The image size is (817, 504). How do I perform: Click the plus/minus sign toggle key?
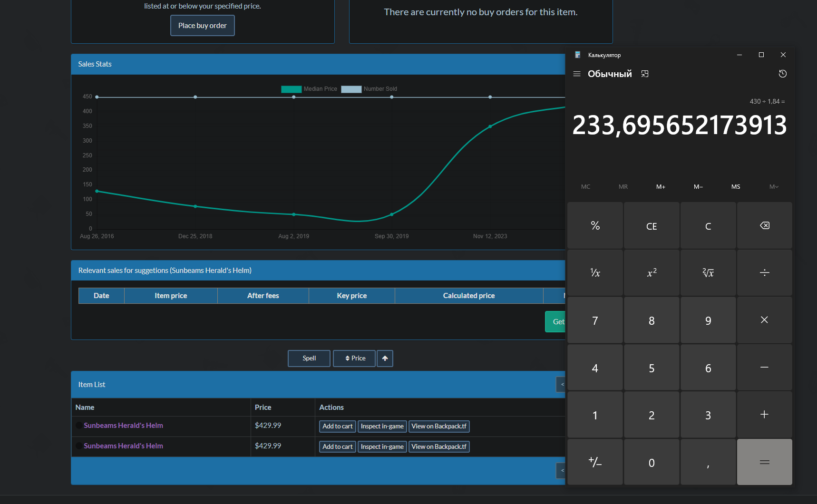pos(595,462)
